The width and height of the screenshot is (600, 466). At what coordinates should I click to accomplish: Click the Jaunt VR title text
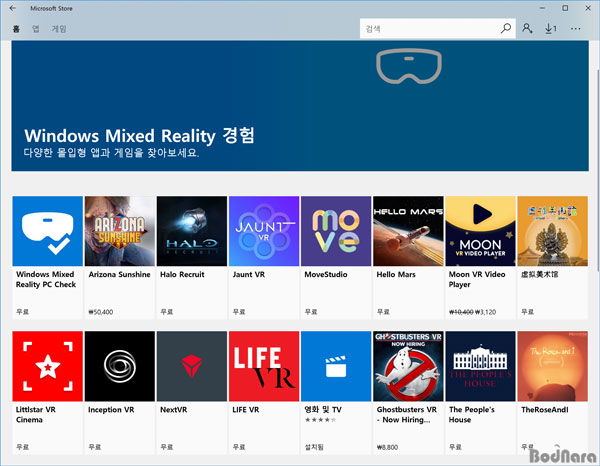coord(249,274)
